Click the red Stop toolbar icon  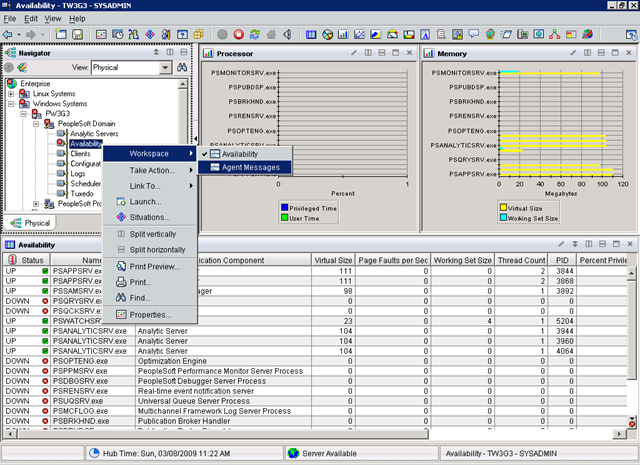[x=239, y=35]
